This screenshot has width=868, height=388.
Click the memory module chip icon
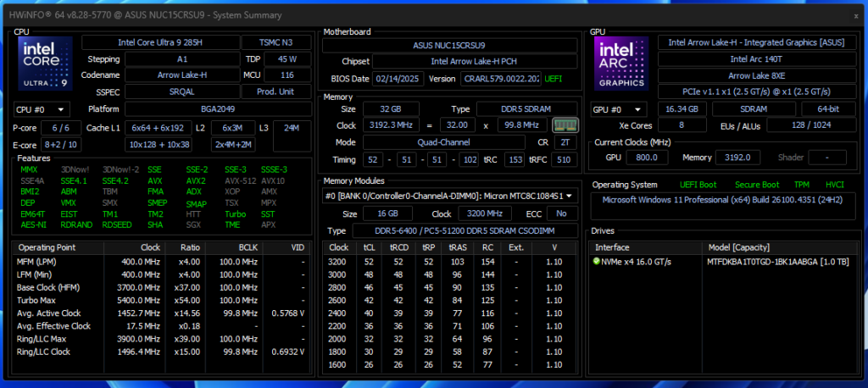(565, 125)
